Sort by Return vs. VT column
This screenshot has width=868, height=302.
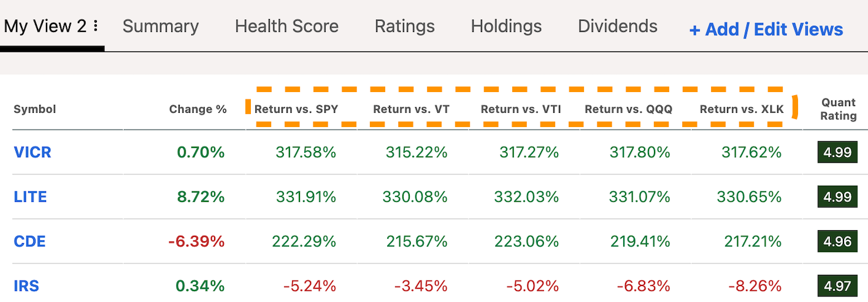click(x=411, y=109)
